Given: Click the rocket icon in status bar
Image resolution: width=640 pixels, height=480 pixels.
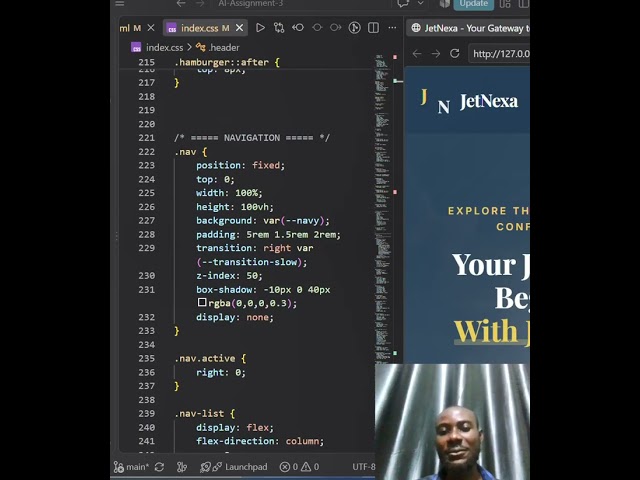Looking at the screenshot, I should tap(205, 467).
